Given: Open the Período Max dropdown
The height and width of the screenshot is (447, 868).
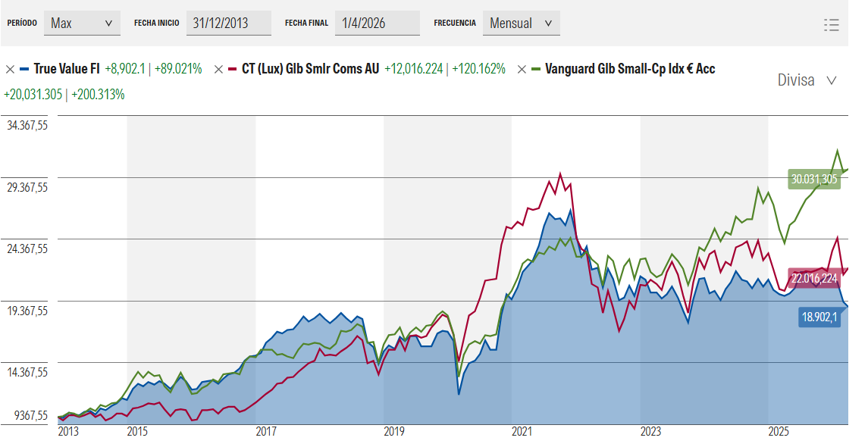Looking at the screenshot, I should (x=82, y=23).
